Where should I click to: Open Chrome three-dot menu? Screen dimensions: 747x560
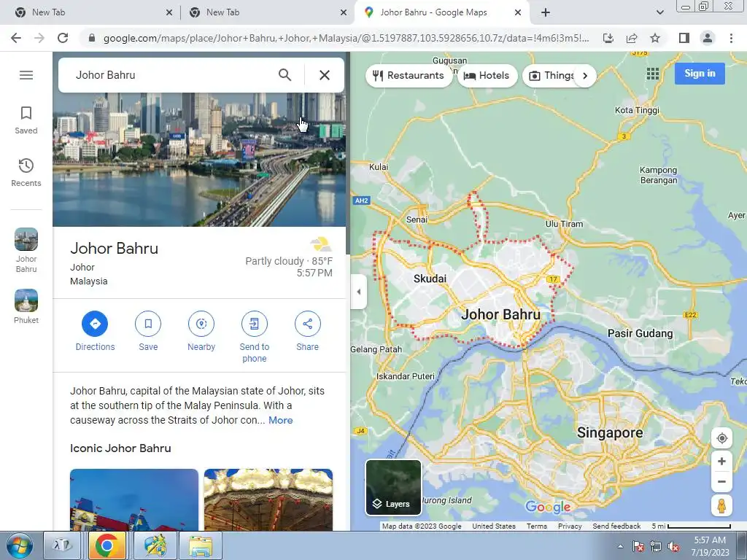731,38
